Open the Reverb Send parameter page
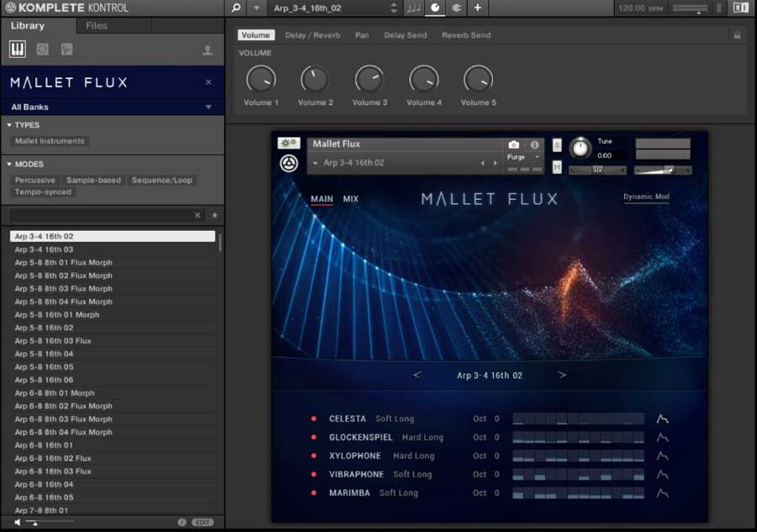The width and height of the screenshot is (757, 532). click(x=466, y=35)
